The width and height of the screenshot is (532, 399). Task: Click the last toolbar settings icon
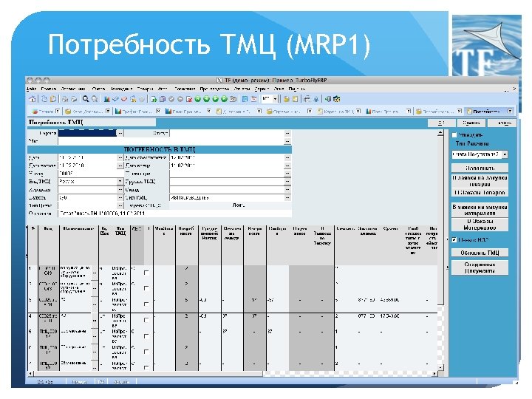[x=337, y=99]
